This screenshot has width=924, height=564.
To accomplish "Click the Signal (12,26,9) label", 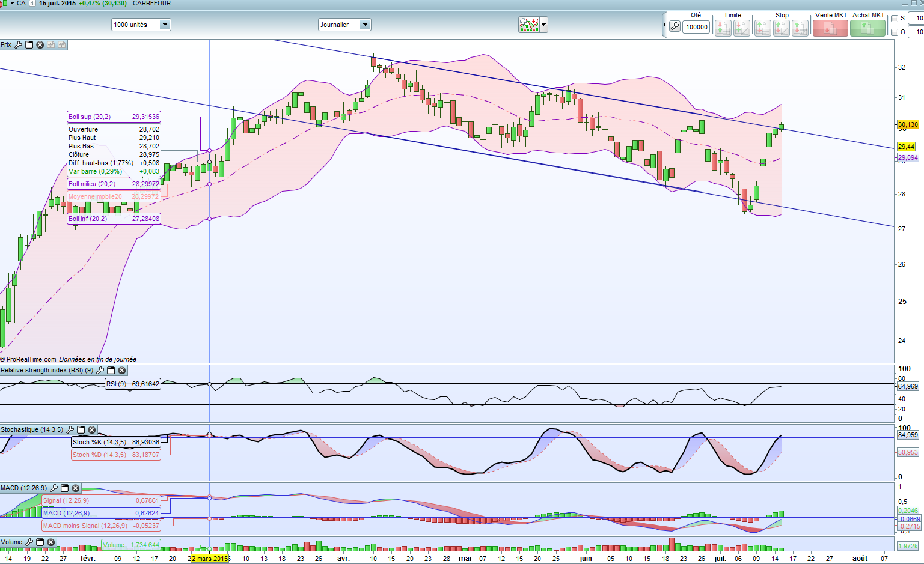I will point(101,500).
